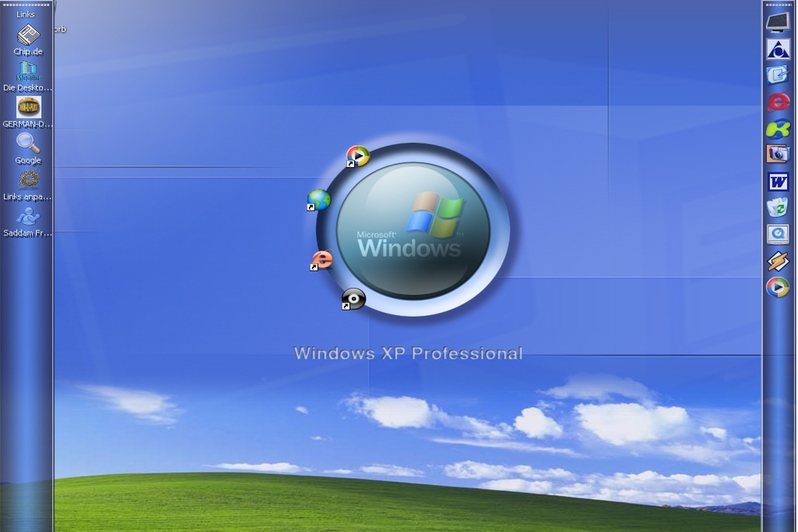
Task: Click the left Links toolbar drag handle
Action: pyautogui.click(x=27, y=4)
